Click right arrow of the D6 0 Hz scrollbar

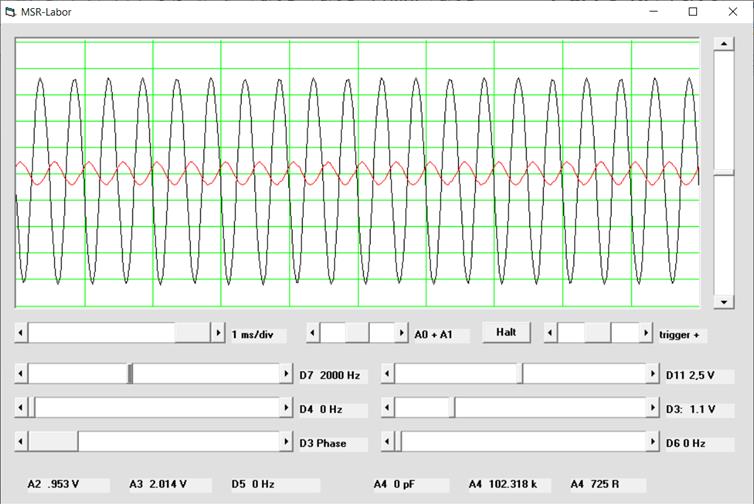click(x=652, y=442)
